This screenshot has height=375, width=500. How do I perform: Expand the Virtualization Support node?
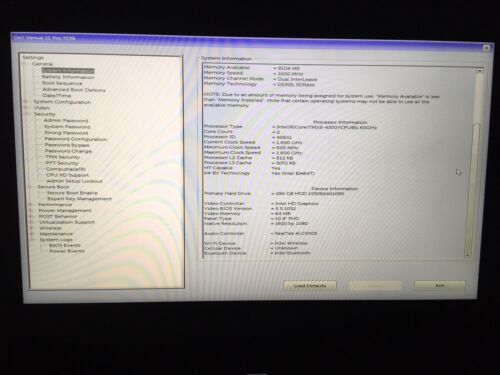point(31,222)
